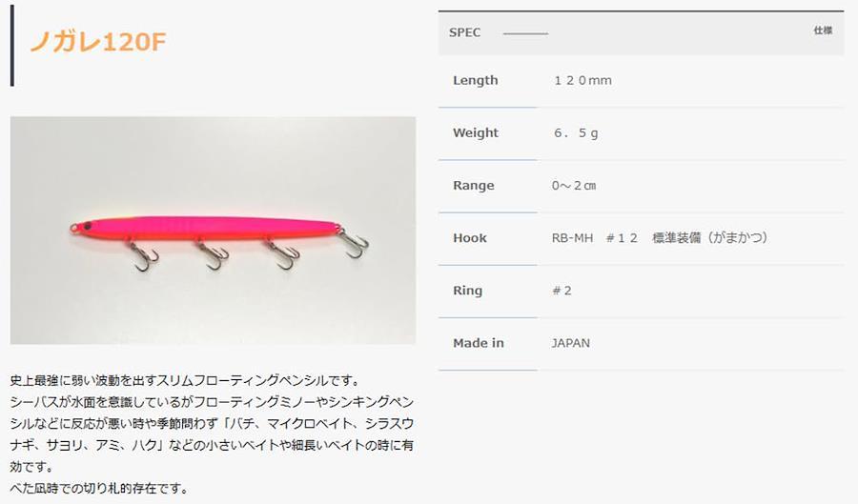Click the lure's eye in the photo
The width and height of the screenshot is (858, 504).
coord(88,226)
